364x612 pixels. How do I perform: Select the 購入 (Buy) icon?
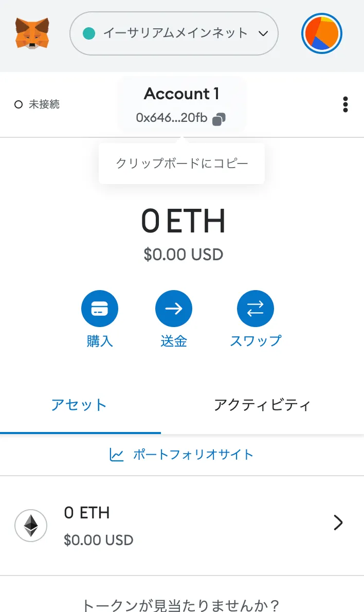[x=100, y=308]
